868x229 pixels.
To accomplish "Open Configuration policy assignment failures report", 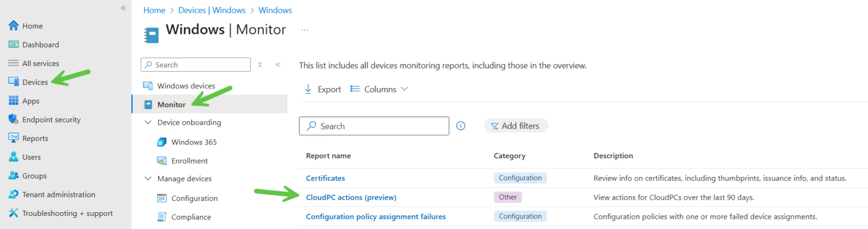I will click(x=376, y=216).
